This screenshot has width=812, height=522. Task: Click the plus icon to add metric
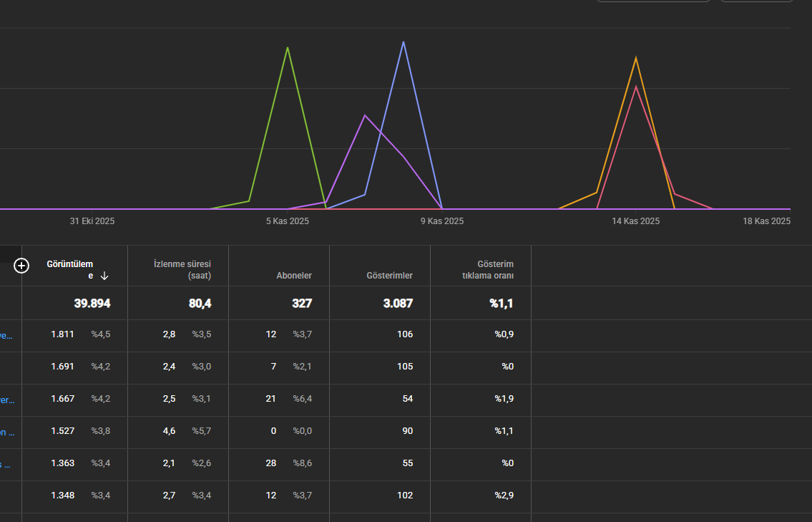click(x=21, y=266)
